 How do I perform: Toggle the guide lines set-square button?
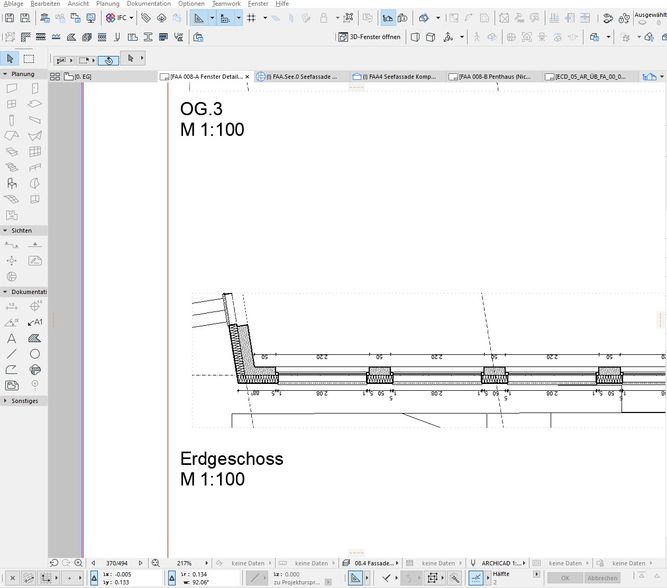point(199,18)
